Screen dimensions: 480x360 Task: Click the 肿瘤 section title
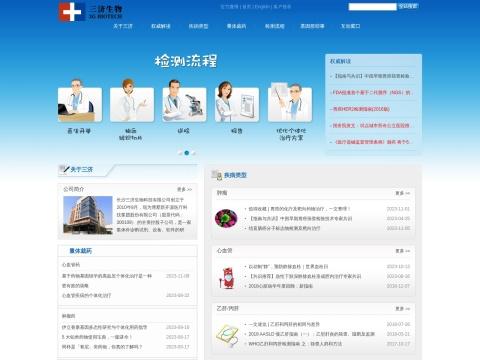coord(222,193)
